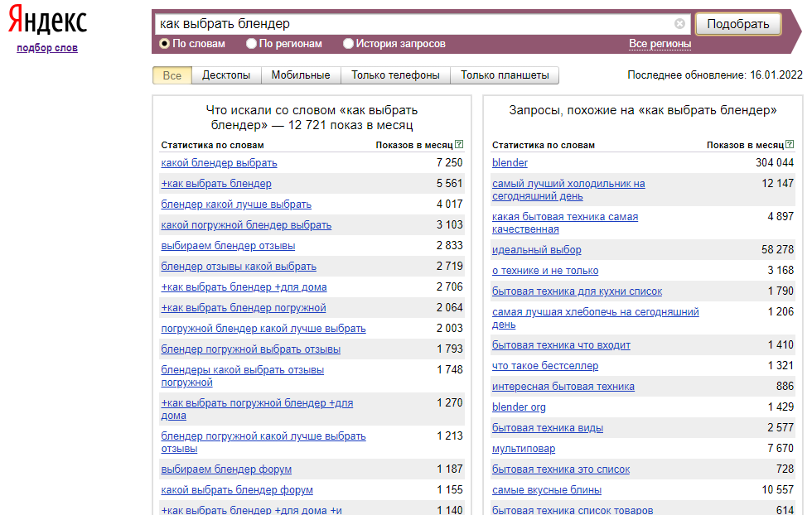
Task: Open the exact query +как выбрать блендер +для дома
Action: tap(244, 287)
